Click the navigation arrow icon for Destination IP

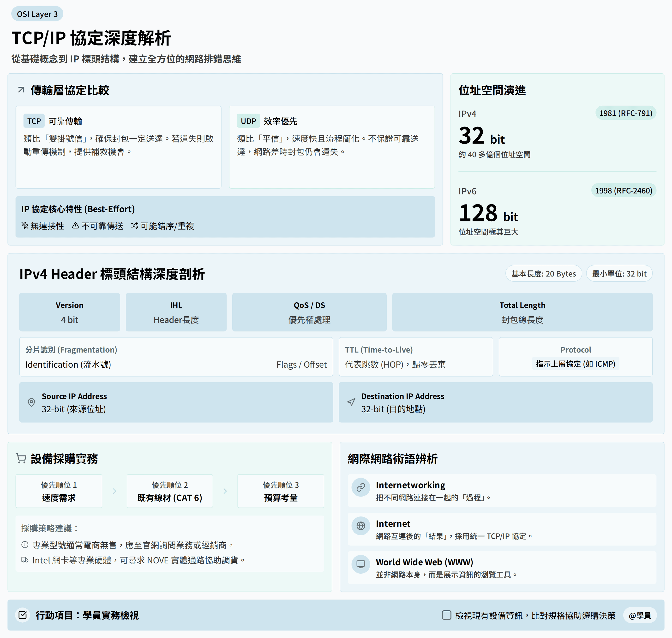[351, 402]
